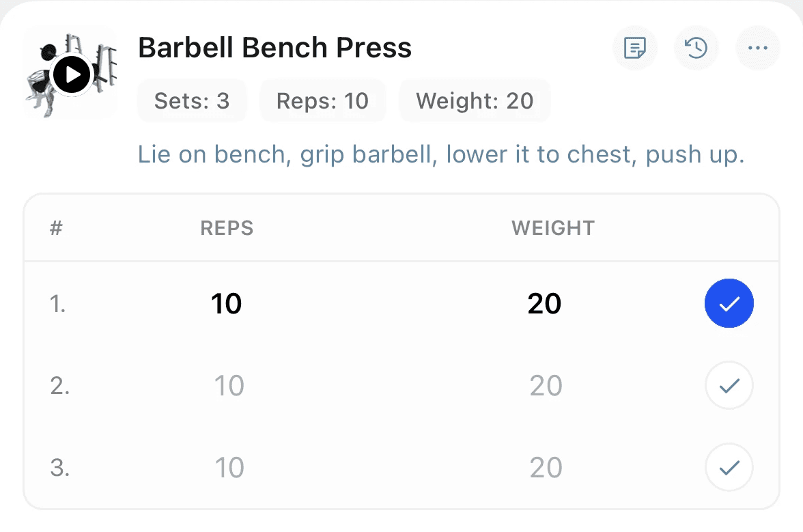Edit the reps value for set 3

click(229, 468)
